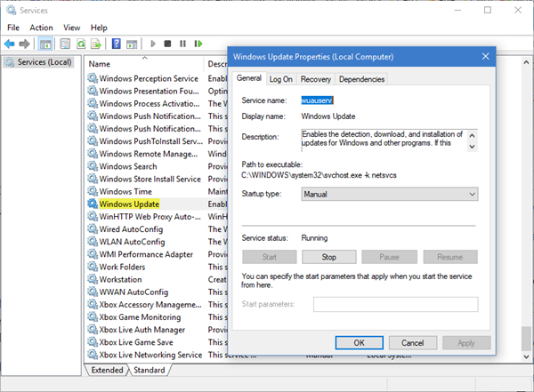Screen dimensions: 534x392
Task: Open the Action menu
Action: (x=41, y=28)
